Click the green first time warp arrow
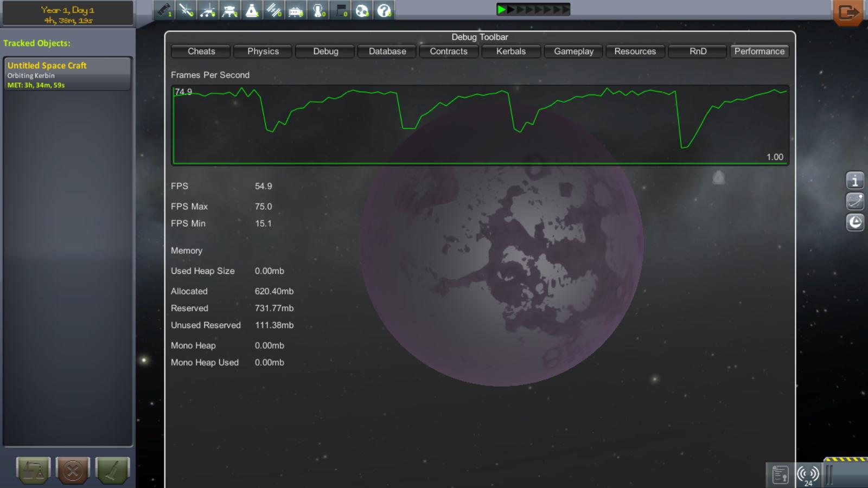868x488 pixels. pyautogui.click(x=502, y=9)
